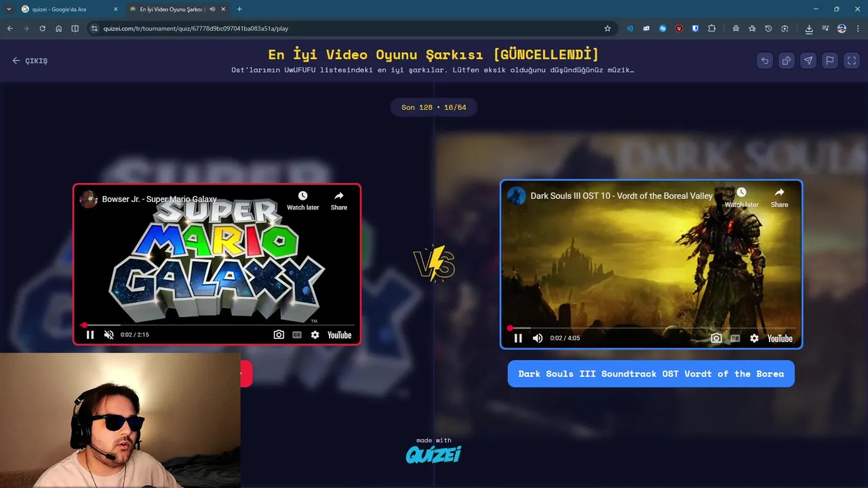This screenshot has width=868, height=488.
Task: Pause the Bowser Jr. video
Action: (90, 335)
